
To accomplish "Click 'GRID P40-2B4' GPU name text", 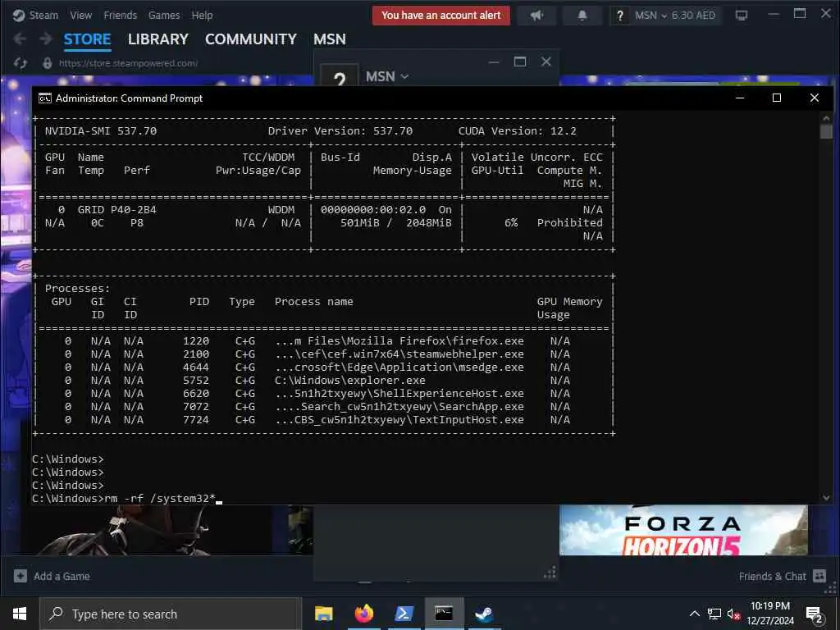I will (x=116, y=209).
